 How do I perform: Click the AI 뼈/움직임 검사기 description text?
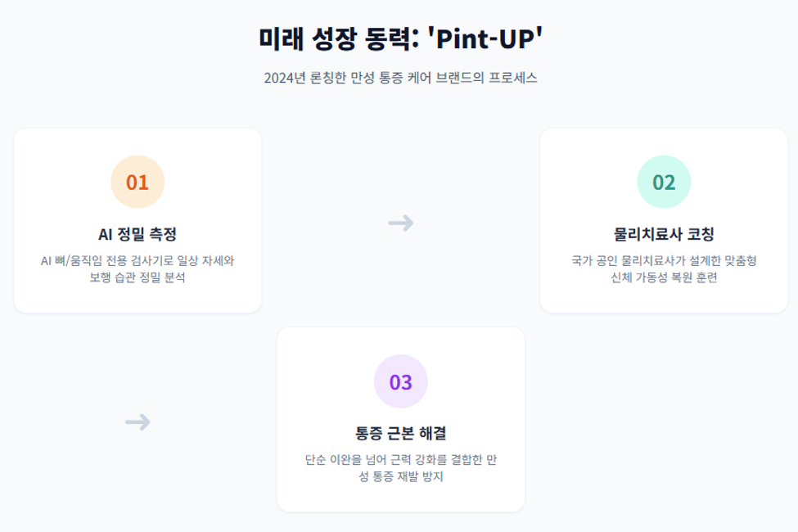[x=138, y=268]
